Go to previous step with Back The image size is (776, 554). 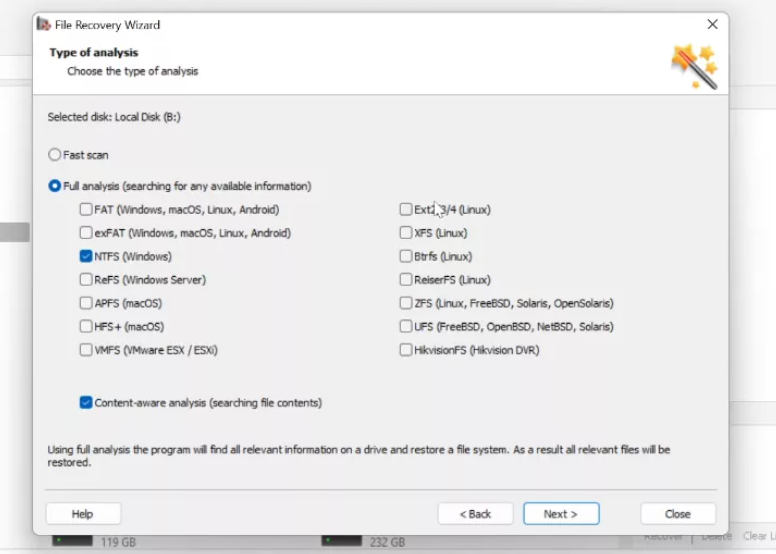tap(475, 514)
